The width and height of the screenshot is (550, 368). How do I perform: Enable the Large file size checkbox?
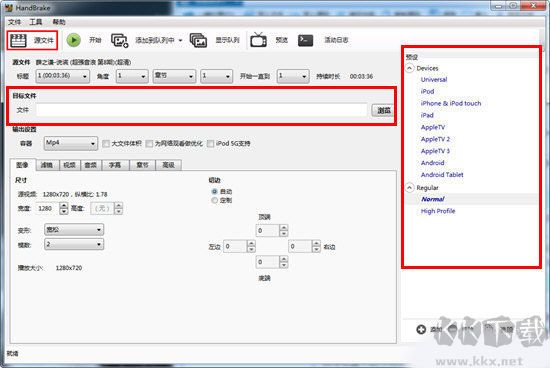click(x=106, y=143)
